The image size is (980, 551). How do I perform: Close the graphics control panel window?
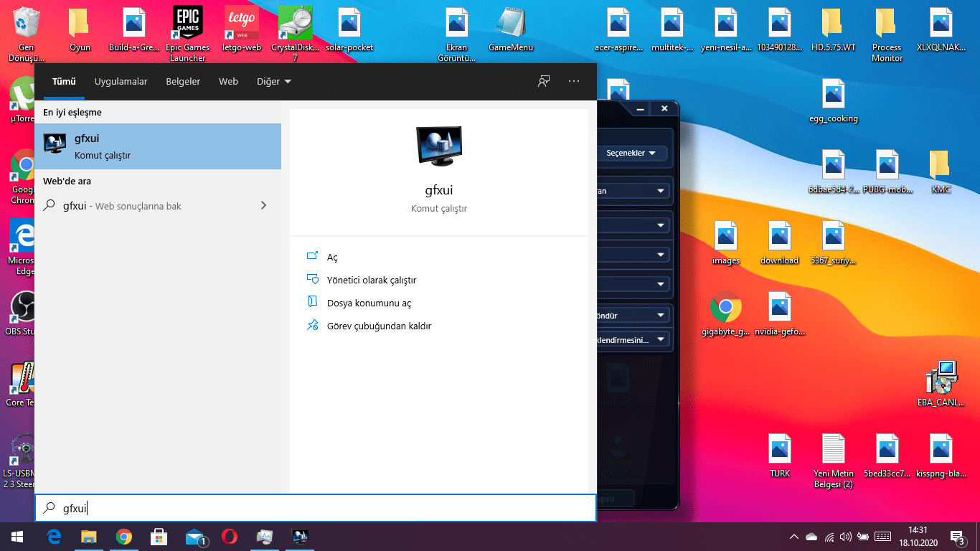point(664,108)
